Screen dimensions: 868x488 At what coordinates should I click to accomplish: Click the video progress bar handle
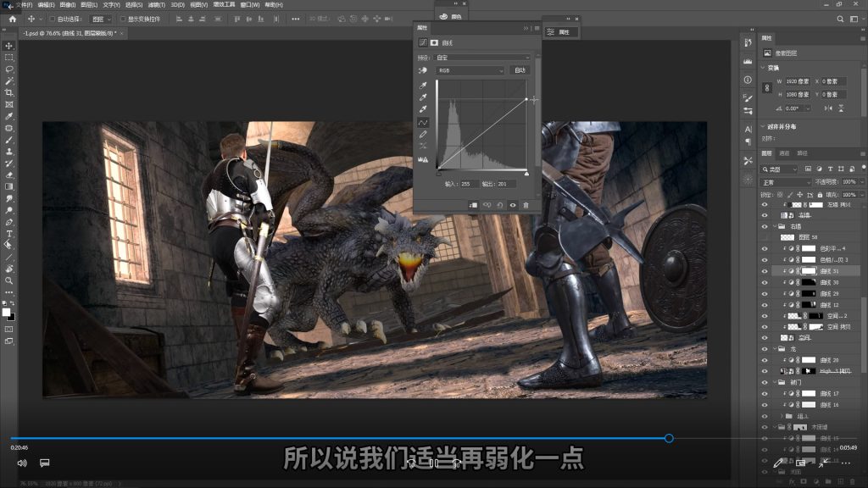[x=669, y=438]
